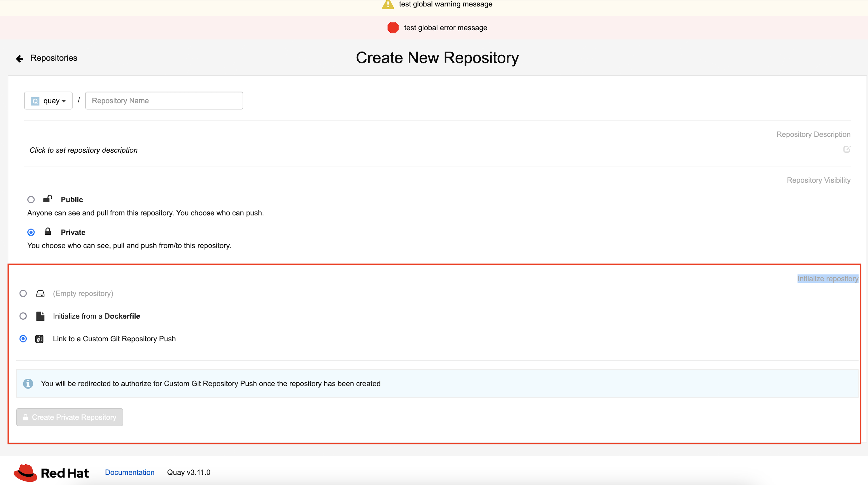Select the Public visibility radio button

(x=31, y=200)
